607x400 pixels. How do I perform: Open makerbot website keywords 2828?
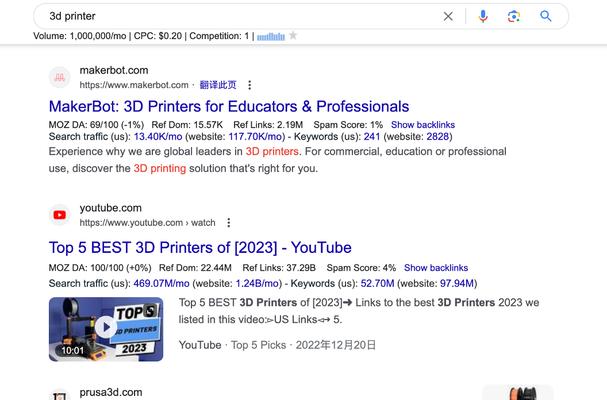coord(437,137)
